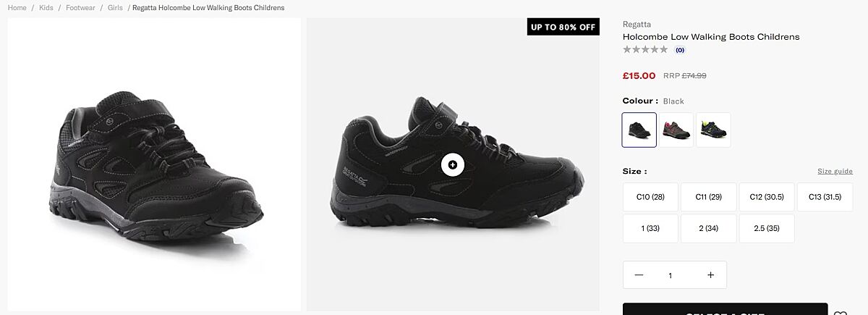Navigate to Girls breadcrumb

click(x=115, y=7)
